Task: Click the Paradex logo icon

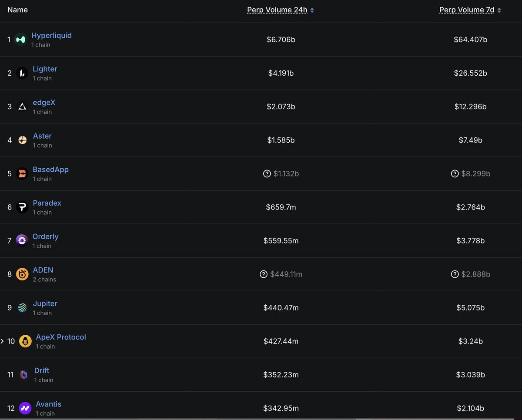Action: (x=22, y=207)
